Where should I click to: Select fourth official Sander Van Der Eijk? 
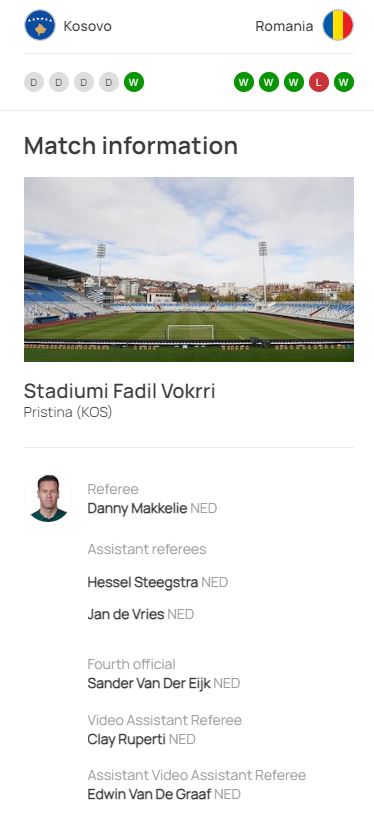tap(149, 683)
